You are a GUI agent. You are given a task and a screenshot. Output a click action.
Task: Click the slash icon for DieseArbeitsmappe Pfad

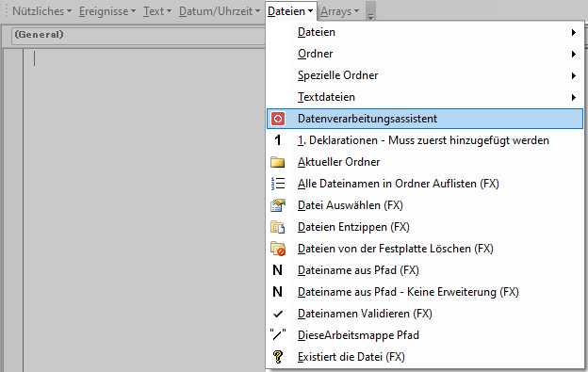[277, 335]
